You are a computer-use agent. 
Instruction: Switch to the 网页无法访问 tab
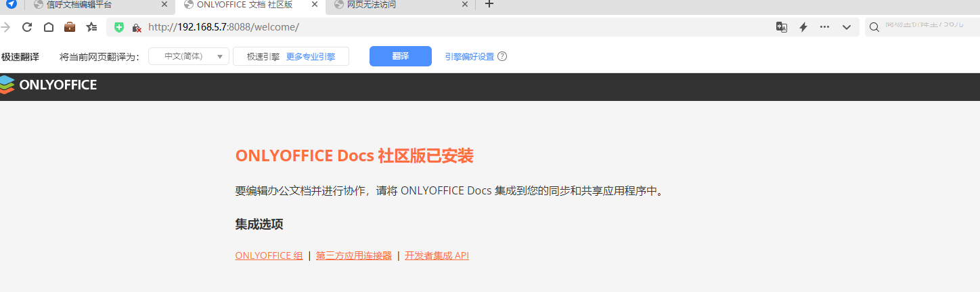coord(399,5)
